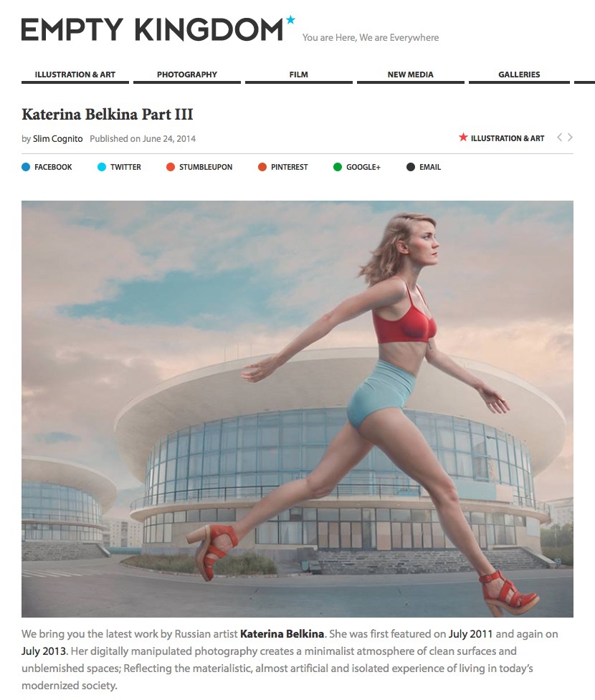Image resolution: width=595 pixels, height=700 pixels.
Task: Open the Photography menu
Action: click(186, 75)
